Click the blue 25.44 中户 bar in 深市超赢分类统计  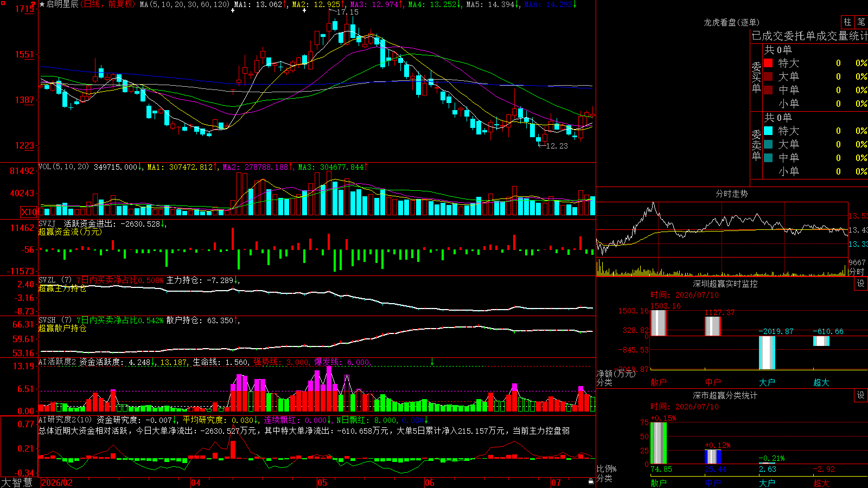pos(712,457)
